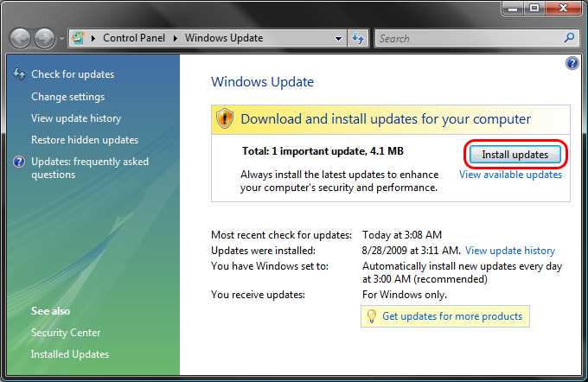Close the Windows Update window
The width and height of the screenshot is (588, 382).
point(563,8)
